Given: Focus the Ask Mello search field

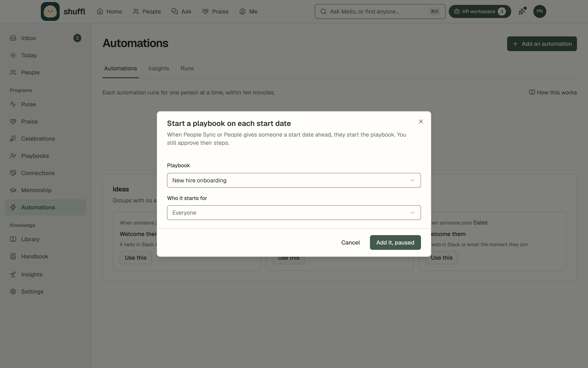Looking at the screenshot, I should pyautogui.click(x=380, y=11).
